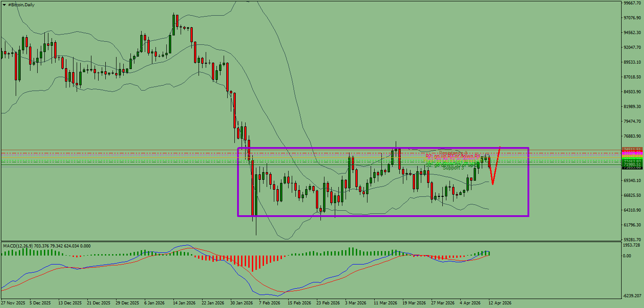Viewport: 644px width, 308px height.
Task: Open the dropdown arrow beside #Bitcoin,Daily
Action: tap(4, 5)
